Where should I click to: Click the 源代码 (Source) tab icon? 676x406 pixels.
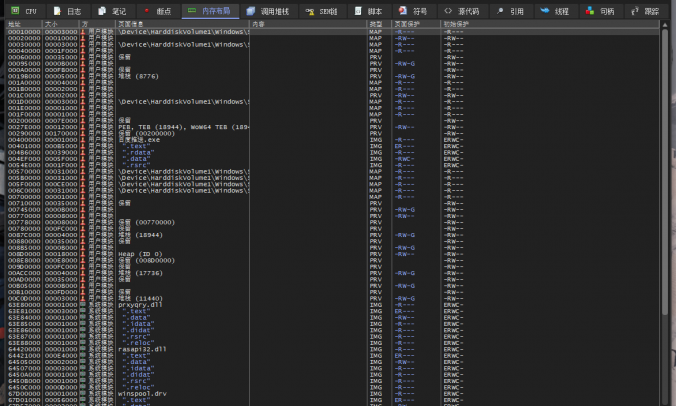click(x=449, y=10)
